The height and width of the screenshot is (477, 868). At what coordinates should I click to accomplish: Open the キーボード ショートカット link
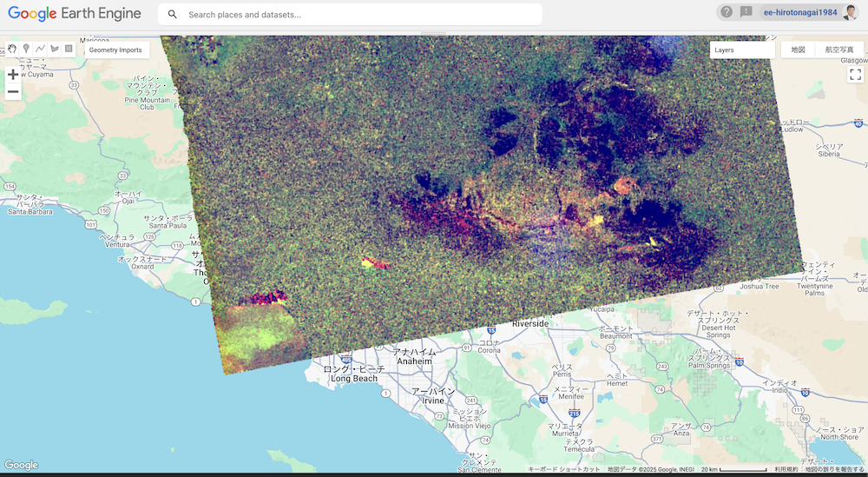(564, 469)
